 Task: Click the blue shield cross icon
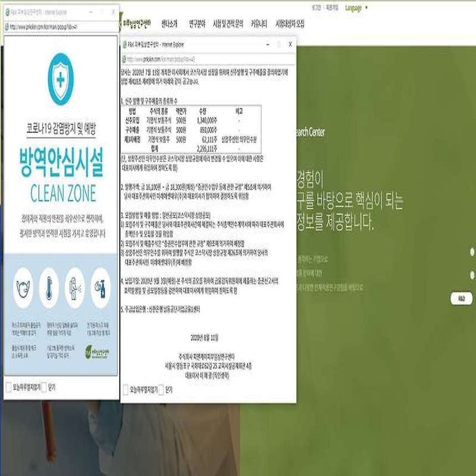point(61,79)
